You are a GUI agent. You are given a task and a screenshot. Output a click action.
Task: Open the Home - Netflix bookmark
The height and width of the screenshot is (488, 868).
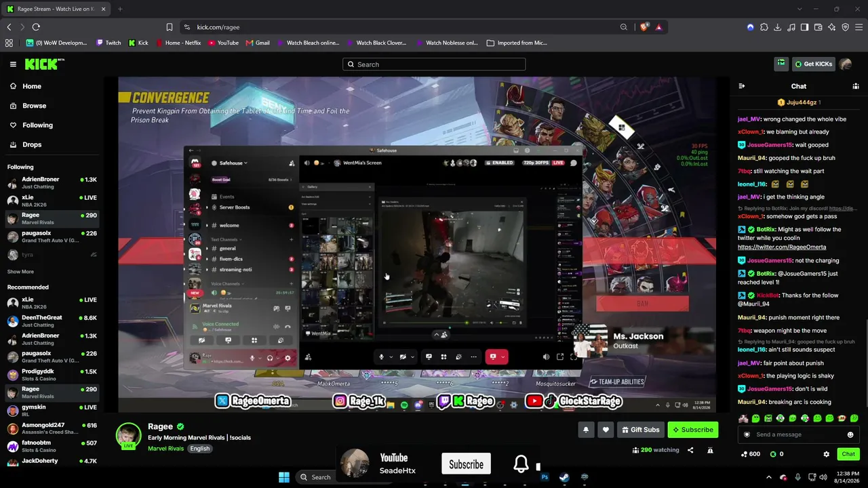178,43
